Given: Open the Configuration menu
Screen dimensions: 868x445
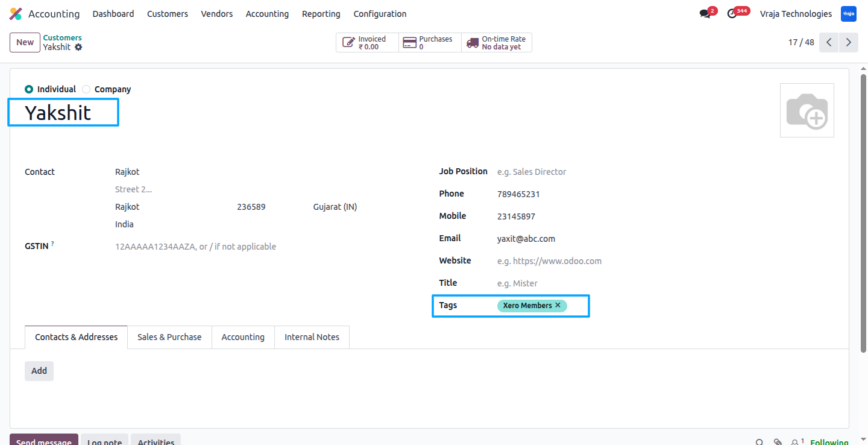Looking at the screenshot, I should [380, 14].
